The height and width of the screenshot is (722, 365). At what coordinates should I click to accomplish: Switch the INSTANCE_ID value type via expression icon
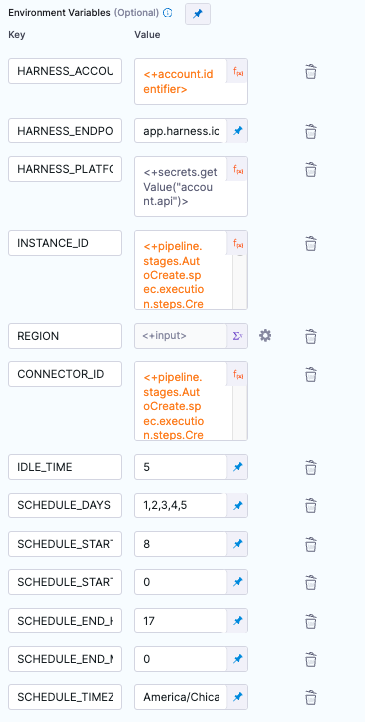pyautogui.click(x=238, y=243)
